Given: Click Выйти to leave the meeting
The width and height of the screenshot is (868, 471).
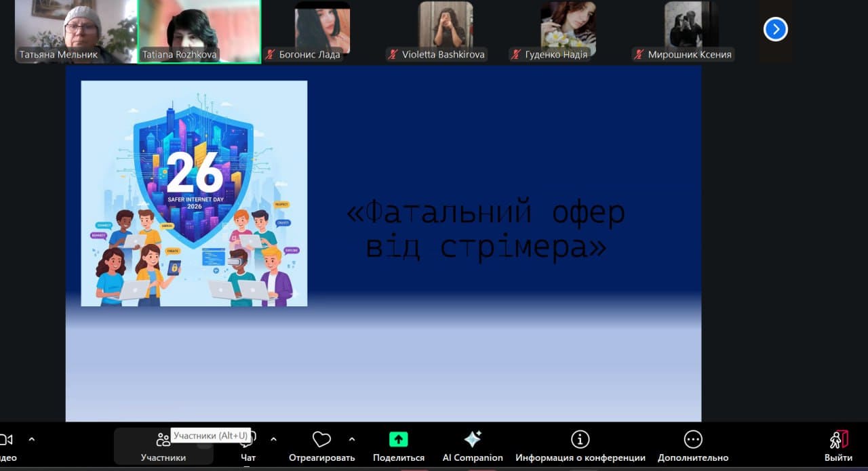Looking at the screenshot, I should tap(839, 446).
